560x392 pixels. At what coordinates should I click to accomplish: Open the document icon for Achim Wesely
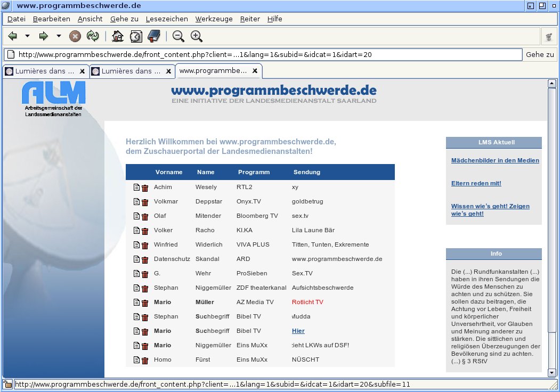[x=136, y=187]
